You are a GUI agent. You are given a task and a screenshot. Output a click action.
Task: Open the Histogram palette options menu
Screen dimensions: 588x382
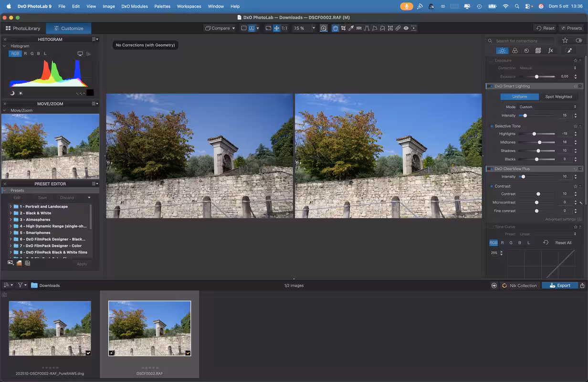[95, 39]
